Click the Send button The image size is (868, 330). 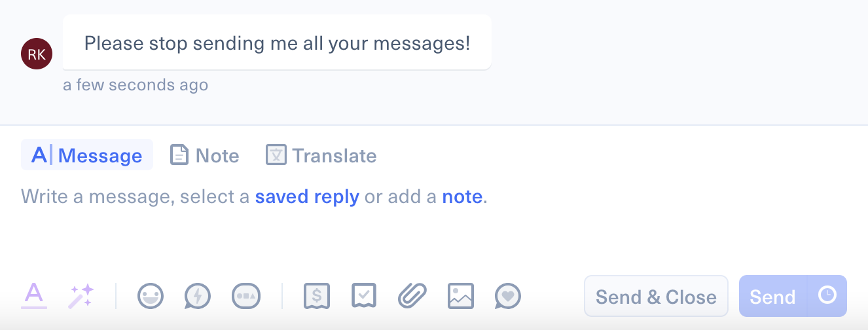[773, 297]
